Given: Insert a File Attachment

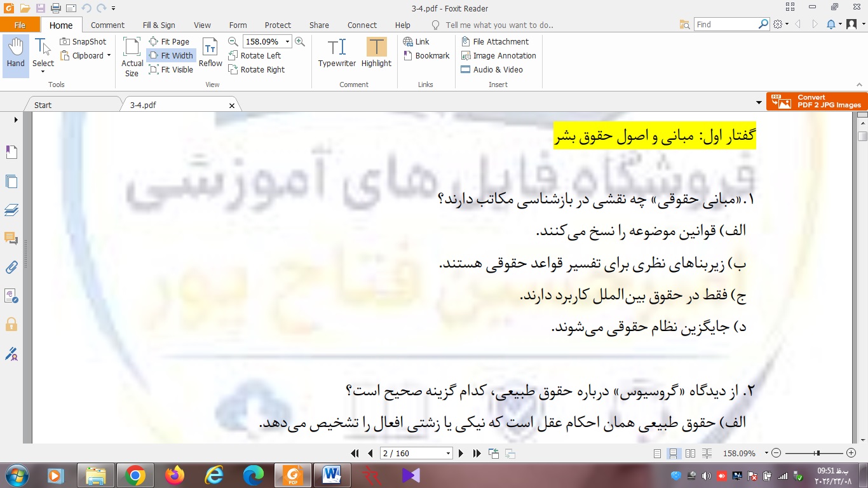Looking at the screenshot, I should tap(495, 41).
